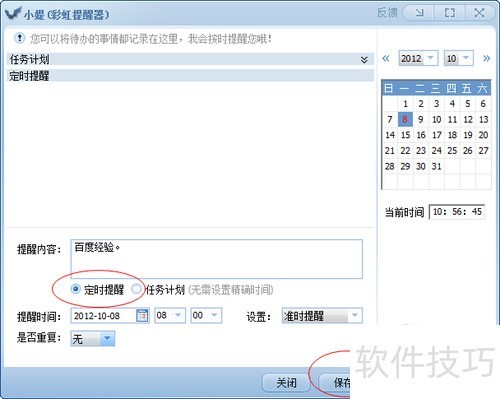
Task: Click the app bird logo icon
Action: (13, 13)
